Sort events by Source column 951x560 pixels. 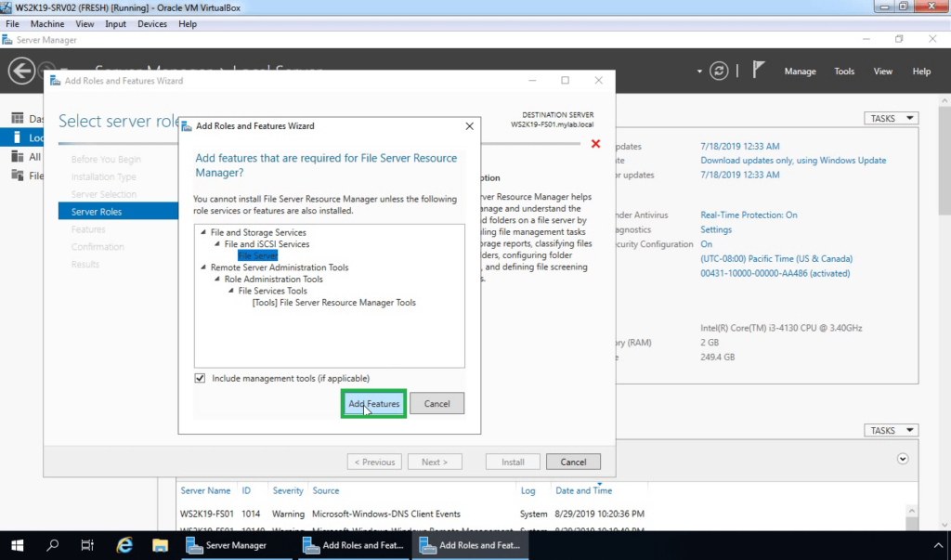click(x=326, y=490)
